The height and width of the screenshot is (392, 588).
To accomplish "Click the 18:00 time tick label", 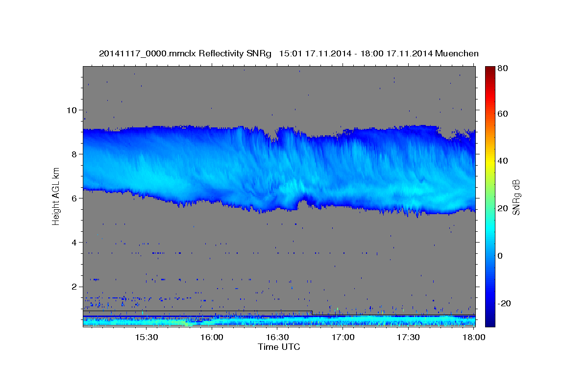I will (x=474, y=338).
